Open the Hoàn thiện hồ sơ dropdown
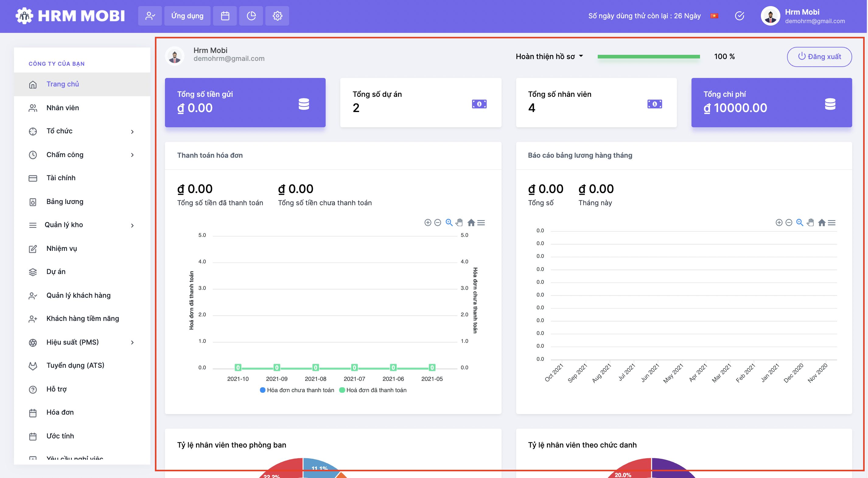Screen dimensions: 868x478 pos(549,56)
